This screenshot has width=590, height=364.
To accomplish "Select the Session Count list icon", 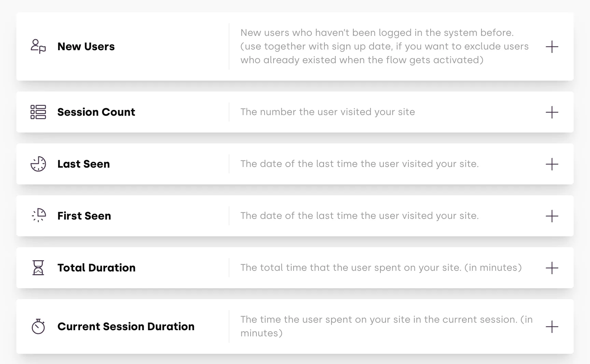I will tap(38, 112).
